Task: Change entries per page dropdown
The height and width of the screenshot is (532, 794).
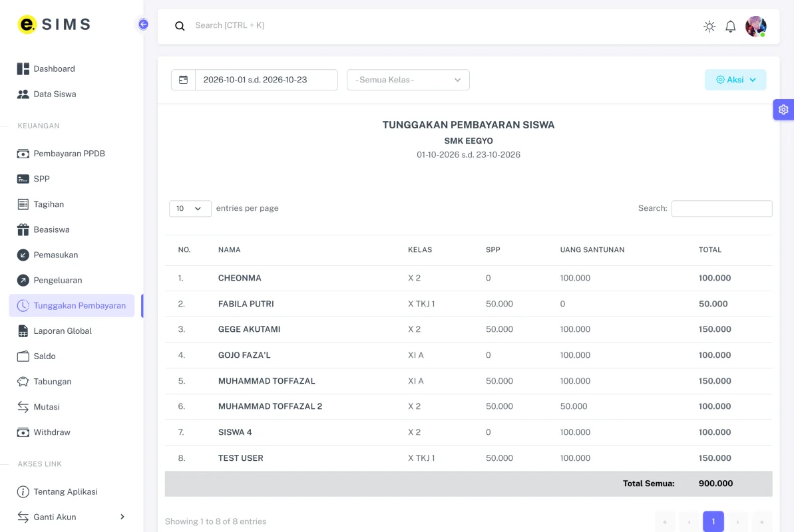Action: (190, 209)
